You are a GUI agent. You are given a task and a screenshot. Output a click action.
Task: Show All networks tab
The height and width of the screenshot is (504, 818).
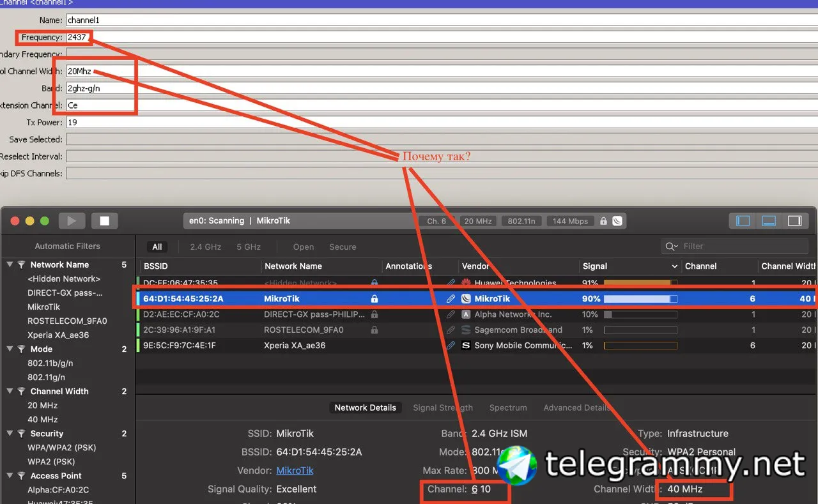point(157,247)
